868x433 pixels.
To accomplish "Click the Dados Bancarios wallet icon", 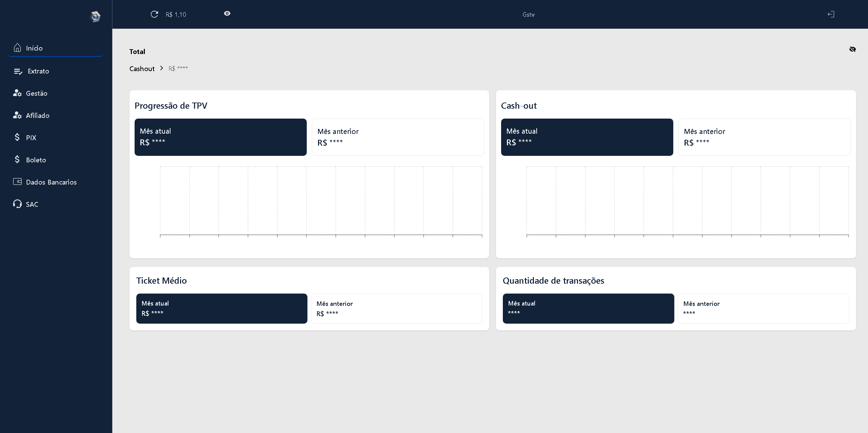I will tap(17, 181).
